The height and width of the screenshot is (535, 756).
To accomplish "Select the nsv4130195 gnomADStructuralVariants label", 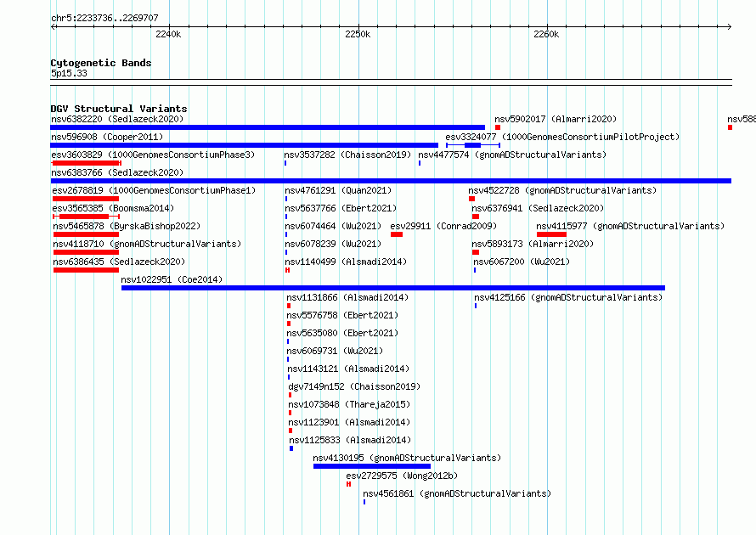I will coord(407,458).
